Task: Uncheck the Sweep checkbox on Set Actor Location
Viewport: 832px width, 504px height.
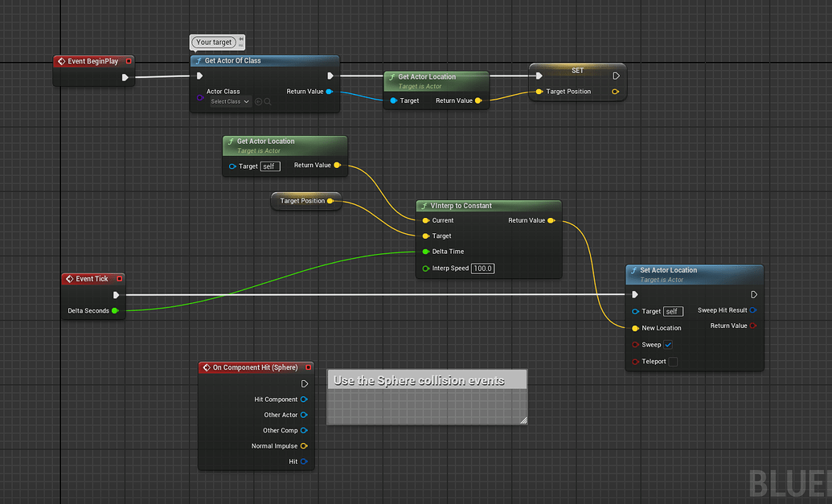Action: 668,344
